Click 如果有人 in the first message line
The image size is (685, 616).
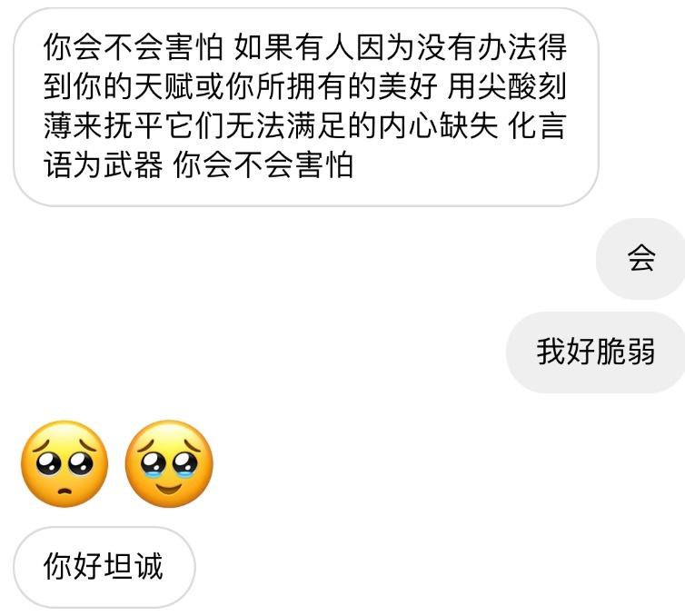(294, 47)
